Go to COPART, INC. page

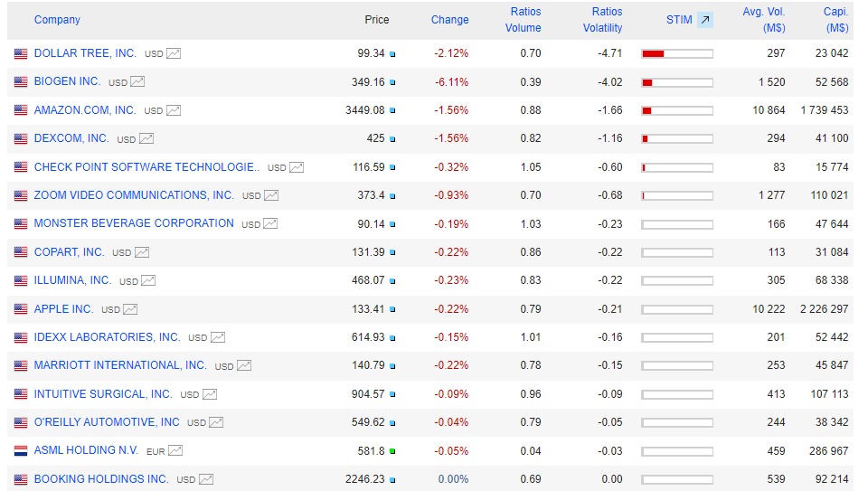(70, 252)
